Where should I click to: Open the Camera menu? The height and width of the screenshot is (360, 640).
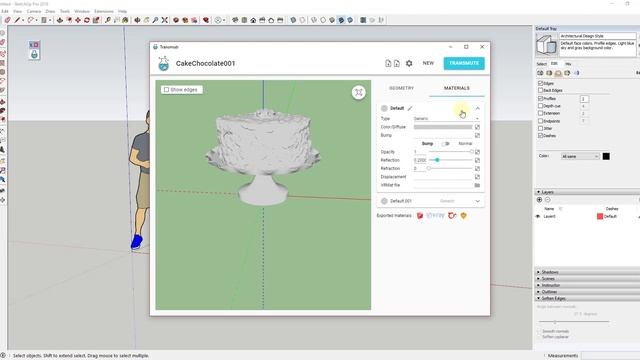point(34,11)
